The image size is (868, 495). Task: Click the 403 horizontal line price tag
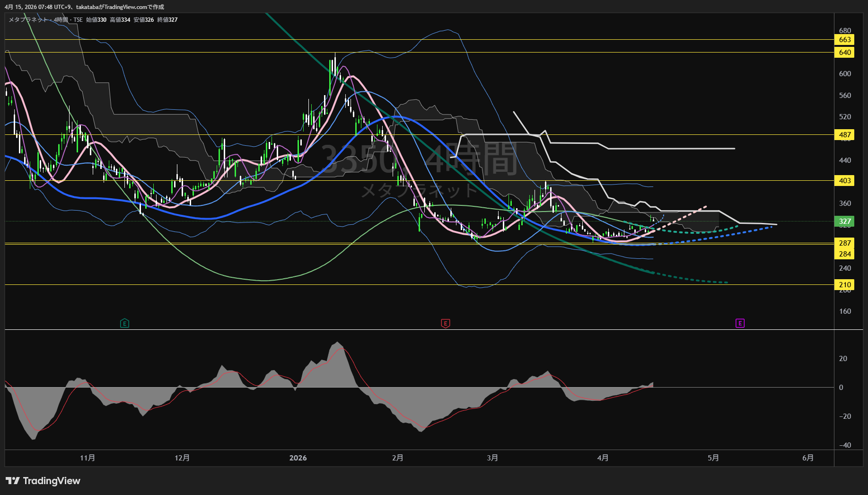(x=844, y=181)
